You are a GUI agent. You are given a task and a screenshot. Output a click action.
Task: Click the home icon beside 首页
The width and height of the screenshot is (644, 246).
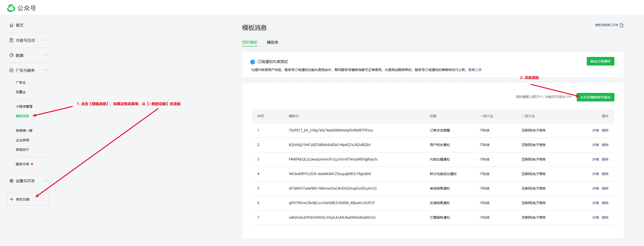(x=11, y=25)
